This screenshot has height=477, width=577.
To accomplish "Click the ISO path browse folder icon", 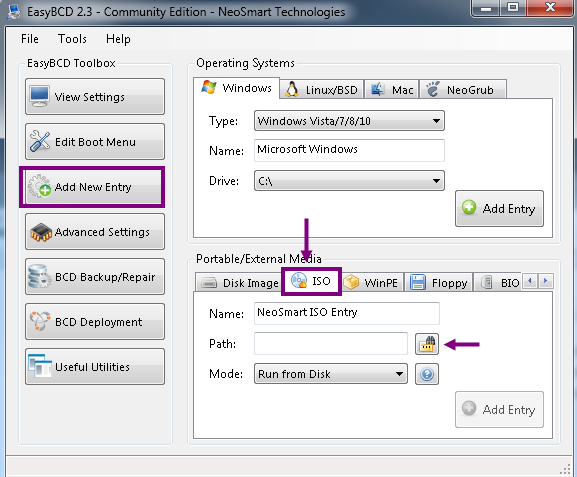I will click(427, 344).
